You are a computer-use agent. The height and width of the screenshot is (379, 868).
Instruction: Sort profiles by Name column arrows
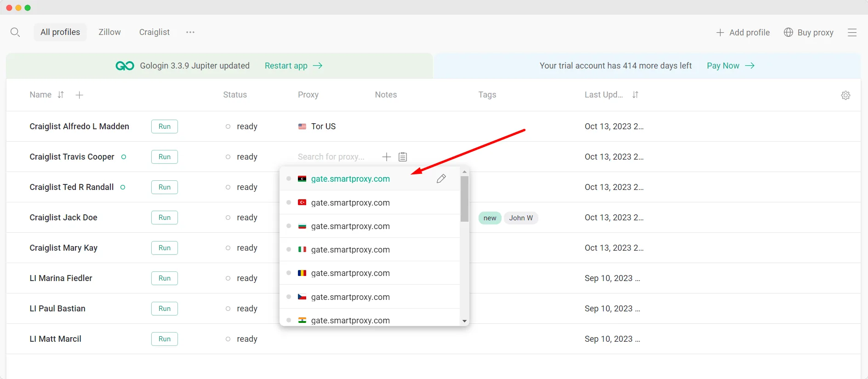(x=61, y=95)
